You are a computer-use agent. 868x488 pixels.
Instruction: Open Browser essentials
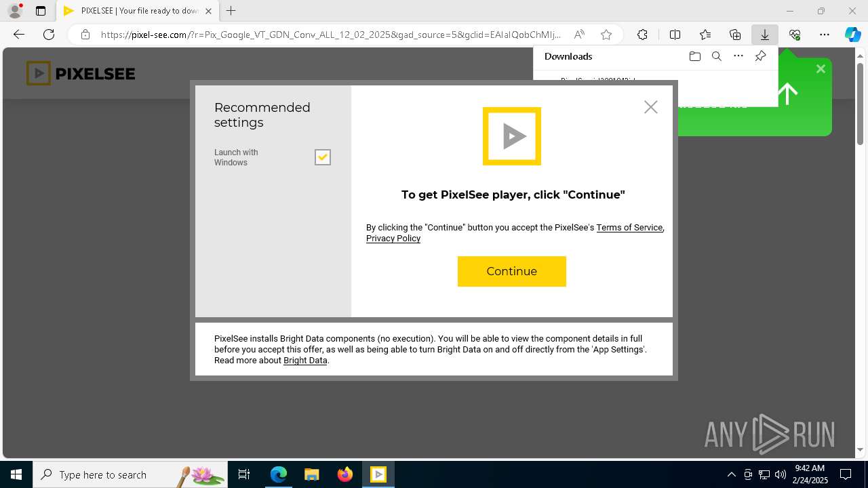(795, 35)
